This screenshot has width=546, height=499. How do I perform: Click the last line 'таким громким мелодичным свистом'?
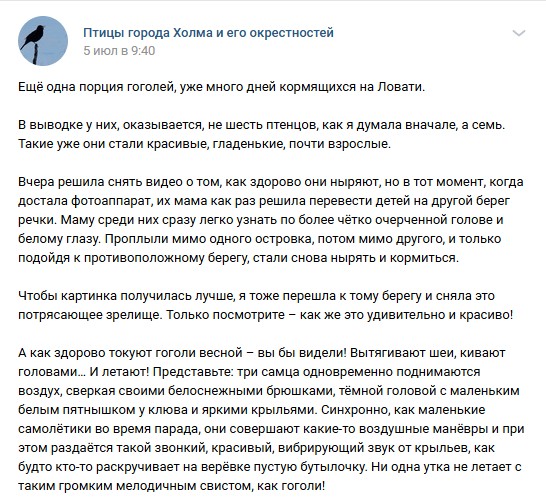171,486
